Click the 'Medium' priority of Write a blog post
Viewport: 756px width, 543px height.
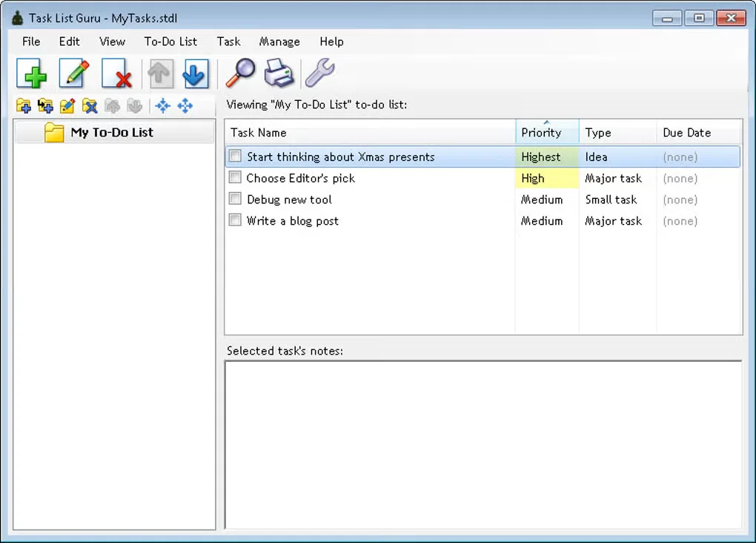tap(542, 220)
